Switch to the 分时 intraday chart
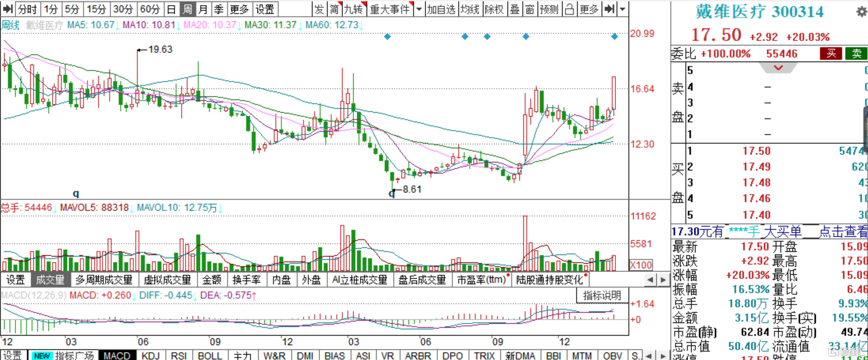868x360 pixels. 27,9
